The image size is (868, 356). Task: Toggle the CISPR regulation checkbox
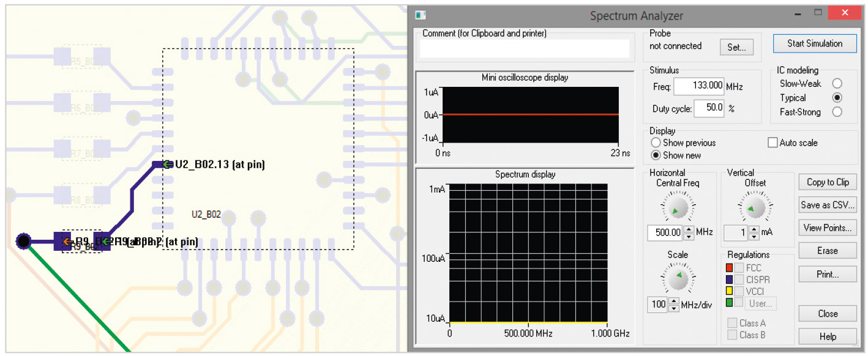pos(739,280)
